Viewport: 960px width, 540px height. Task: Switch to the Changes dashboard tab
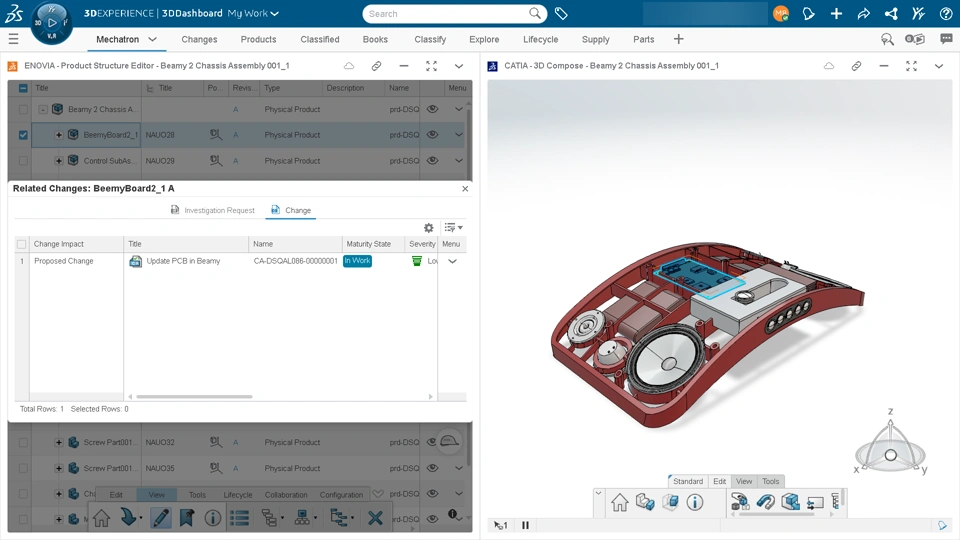pyautogui.click(x=199, y=39)
